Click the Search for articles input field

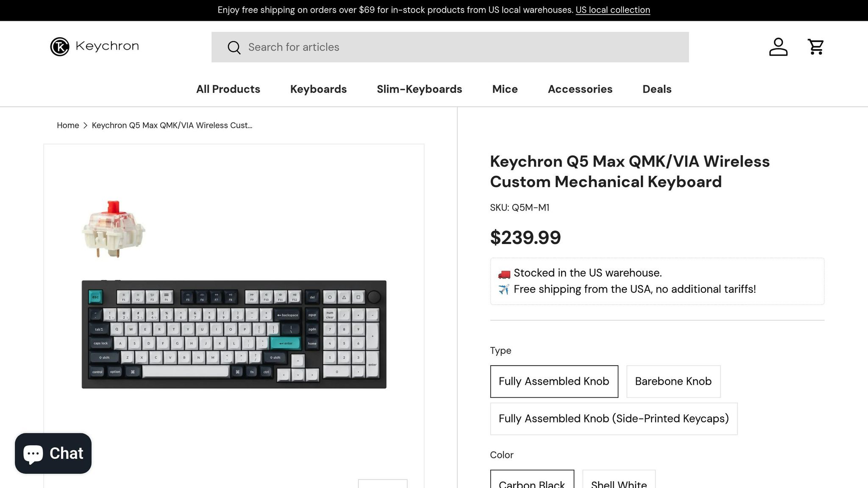tap(424, 47)
